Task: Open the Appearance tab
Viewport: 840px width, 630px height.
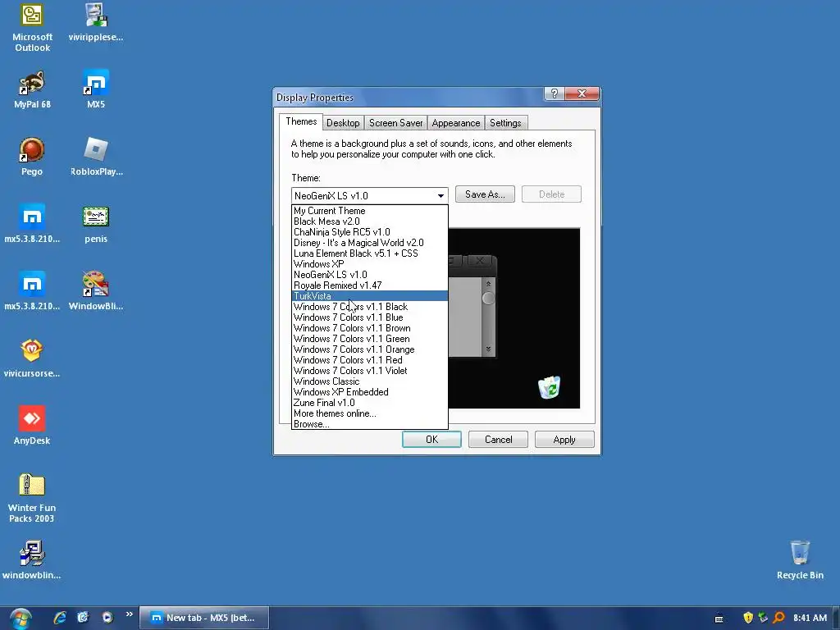Action: (x=456, y=123)
